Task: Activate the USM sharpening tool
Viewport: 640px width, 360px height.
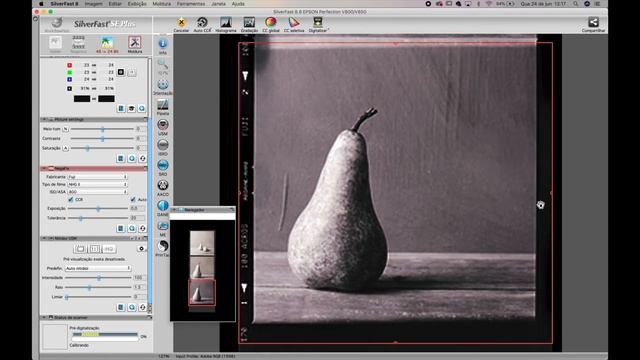Action: [162, 127]
